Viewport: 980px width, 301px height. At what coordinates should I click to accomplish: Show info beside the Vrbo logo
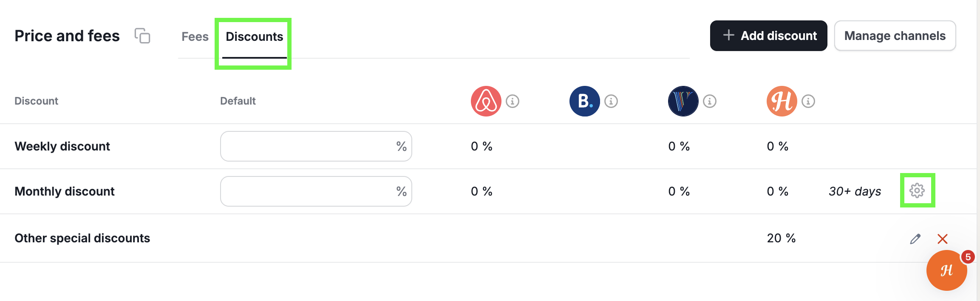tap(710, 101)
